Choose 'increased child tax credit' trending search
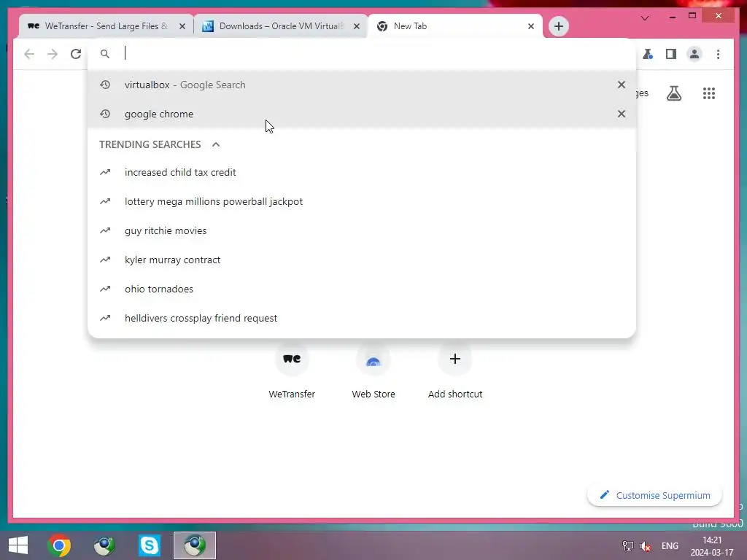 (x=362, y=172)
